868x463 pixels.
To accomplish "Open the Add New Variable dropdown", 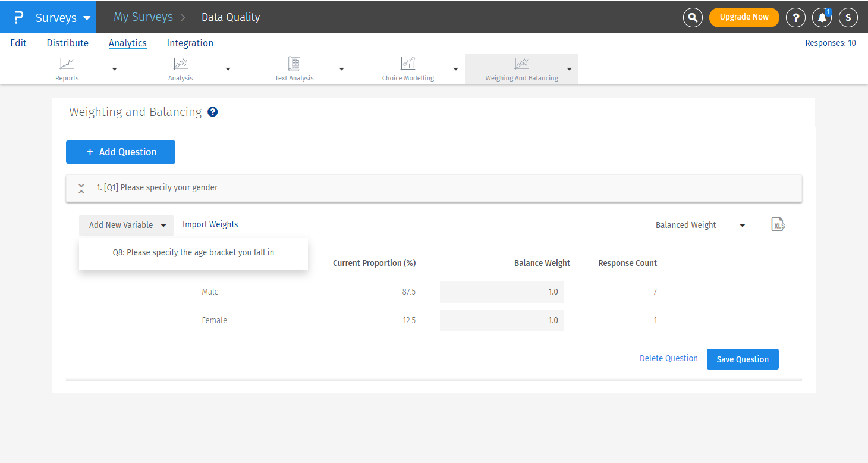I will coord(126,225).
